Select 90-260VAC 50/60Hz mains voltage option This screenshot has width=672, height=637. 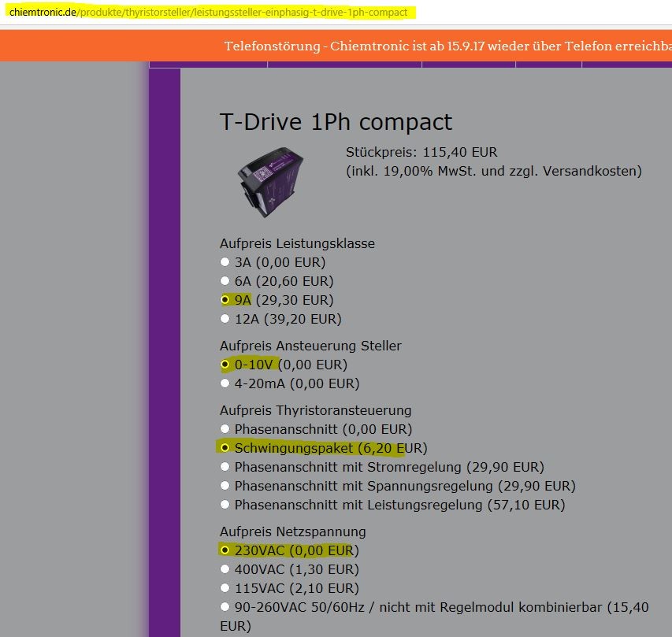[225, 606]
